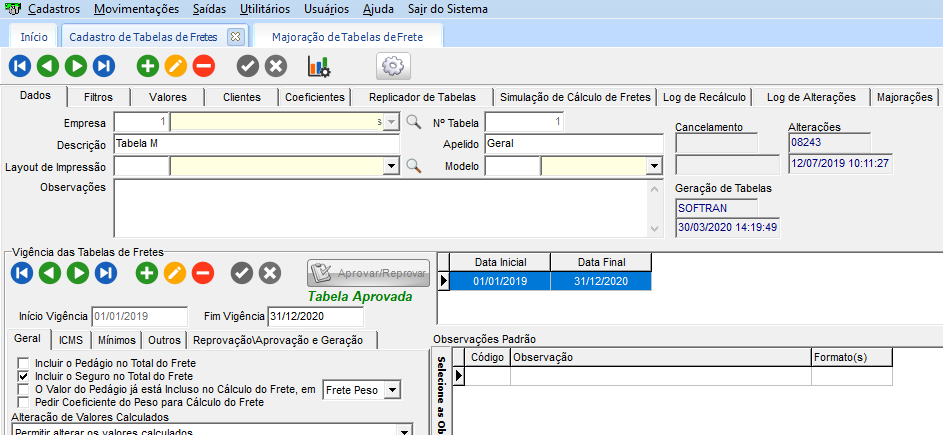Edit Vigência with orange pencil

click(x=175, y=273)
